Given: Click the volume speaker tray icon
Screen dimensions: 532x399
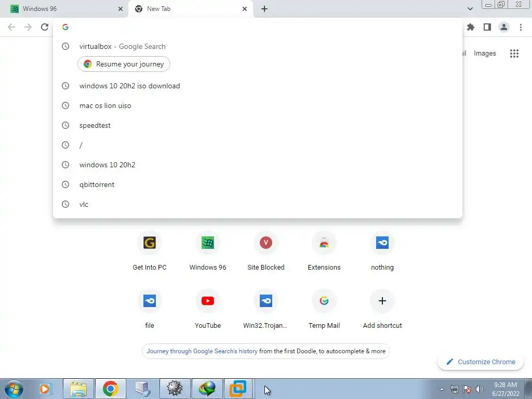Looking at the screenshot, I should [x=480, y=389].
